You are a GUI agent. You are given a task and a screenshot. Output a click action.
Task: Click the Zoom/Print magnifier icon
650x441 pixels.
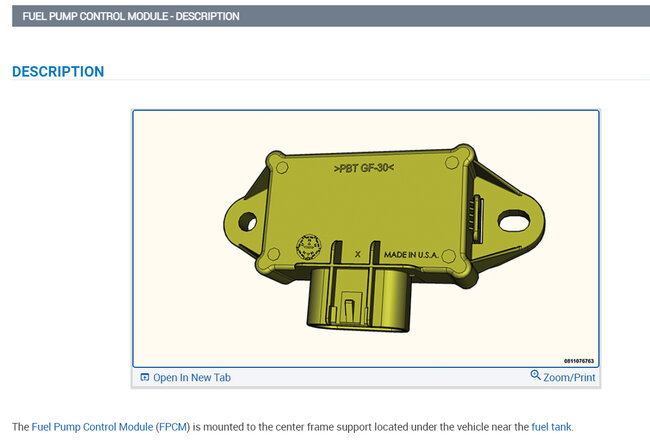[x=535, y=375]
